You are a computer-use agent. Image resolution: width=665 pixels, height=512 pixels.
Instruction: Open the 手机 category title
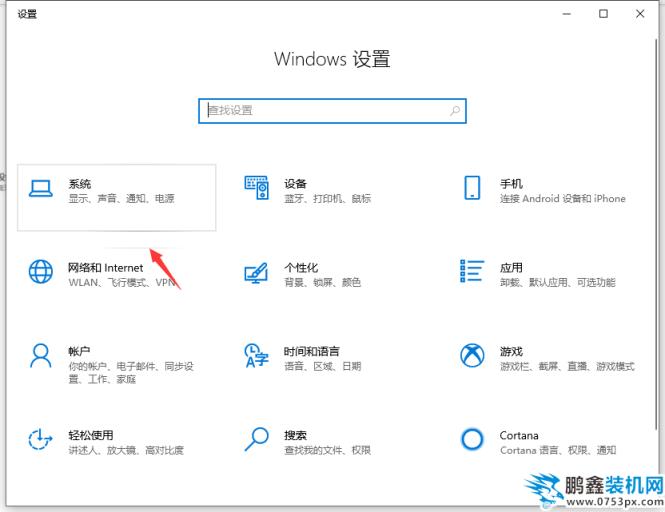pyautogui.click(x=511, y=184)
